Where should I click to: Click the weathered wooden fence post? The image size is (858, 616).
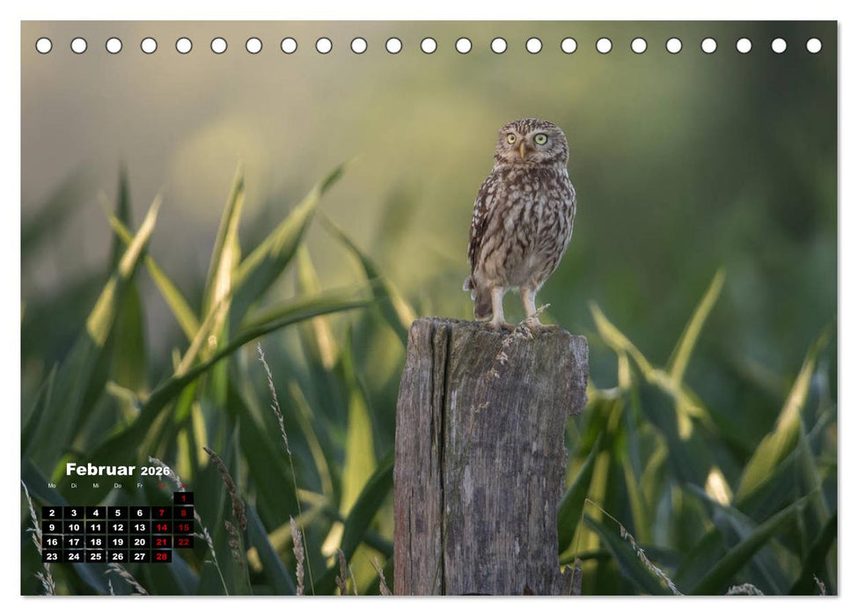click(487, 458)
